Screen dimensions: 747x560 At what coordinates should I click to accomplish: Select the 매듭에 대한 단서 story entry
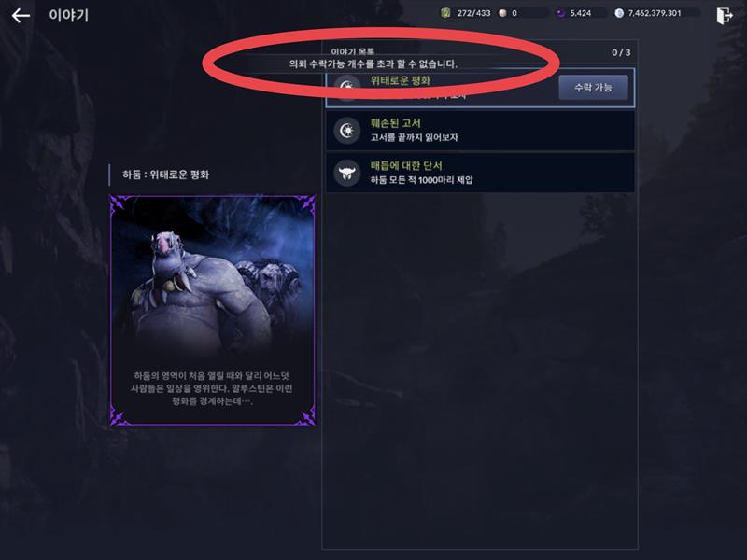(480, 173)
